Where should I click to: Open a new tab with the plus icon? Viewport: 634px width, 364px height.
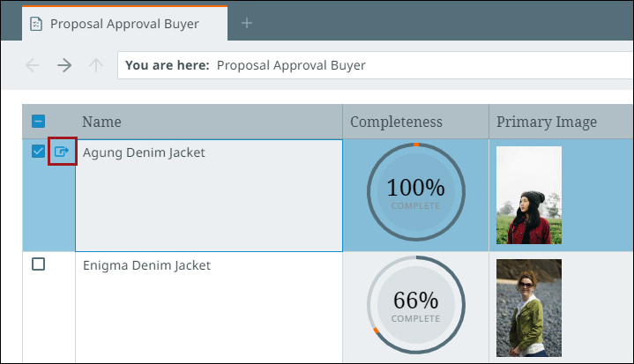(247, 23)
